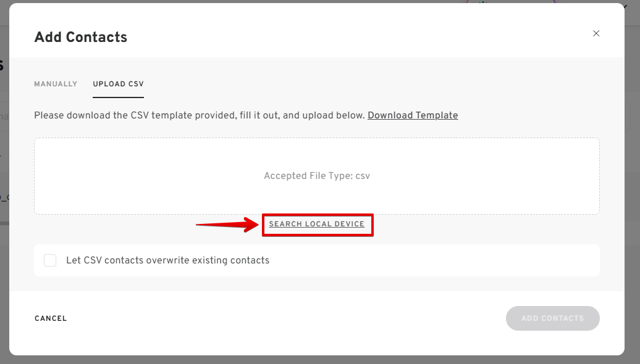Click blank space in the overwrite option row
The width and height of the screenshot is (640, 364).
tap(432, 260)
